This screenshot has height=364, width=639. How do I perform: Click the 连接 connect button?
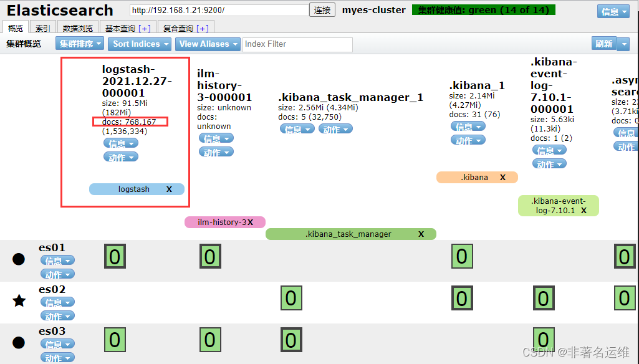point(322,10)
